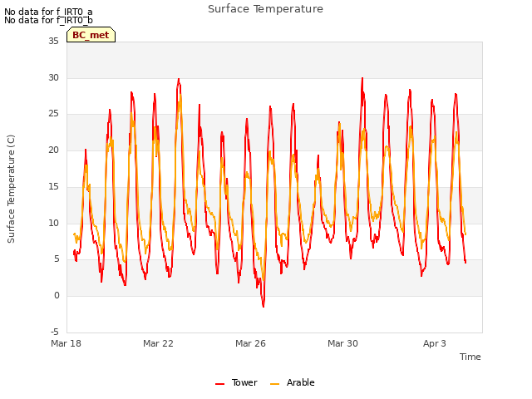532x399 pixels.
Task: Click the 0 y-axis tick label
Action: (x=57, y=296)
